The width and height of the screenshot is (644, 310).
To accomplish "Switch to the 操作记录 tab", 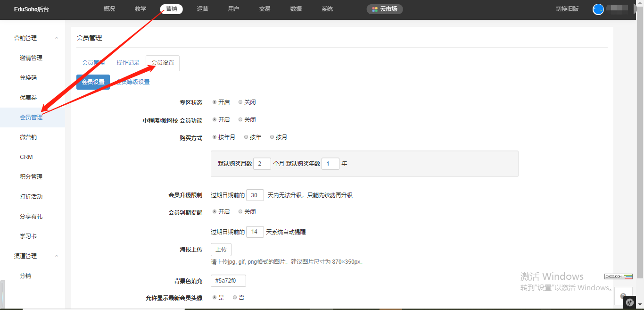I will click(128, 63).
